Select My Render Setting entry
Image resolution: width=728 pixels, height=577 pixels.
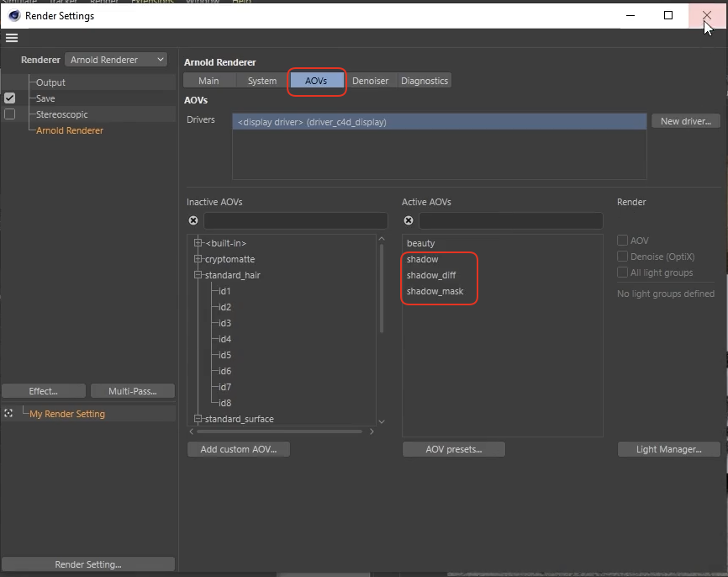(67, 414)
